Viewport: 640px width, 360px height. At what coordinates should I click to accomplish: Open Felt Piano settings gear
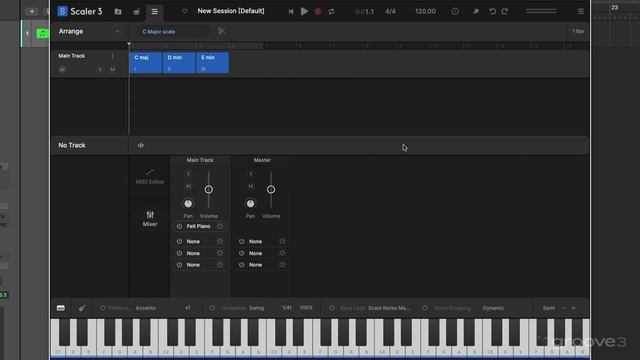220,227
